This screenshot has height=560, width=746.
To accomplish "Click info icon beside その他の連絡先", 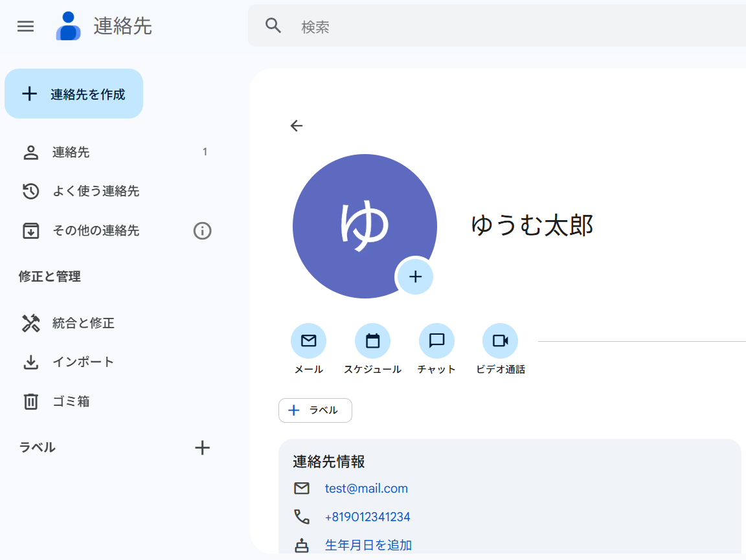I will coord(202,230).
